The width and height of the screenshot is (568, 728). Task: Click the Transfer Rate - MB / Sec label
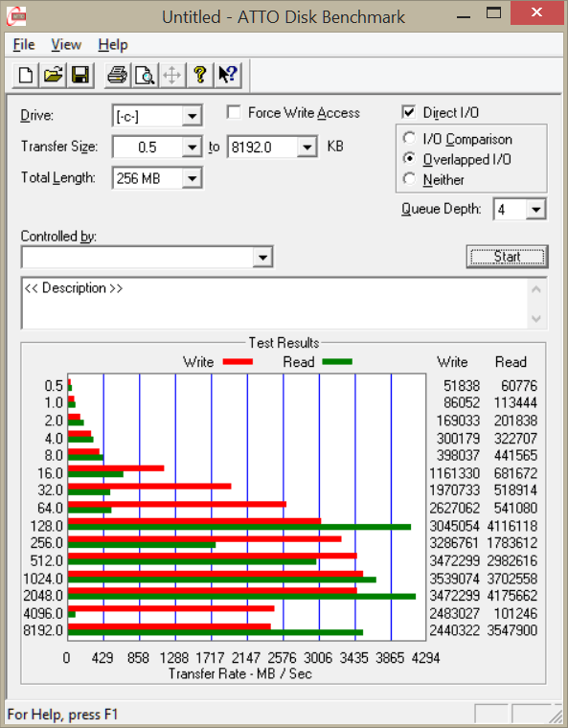pyautogui.click(x=239, y=673)
